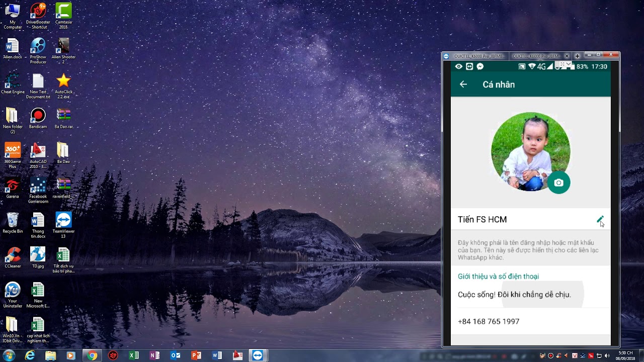644x362 pixels.
Task: Tap TeamViewer notification icon in phone status bar
Action: point(469,66)
